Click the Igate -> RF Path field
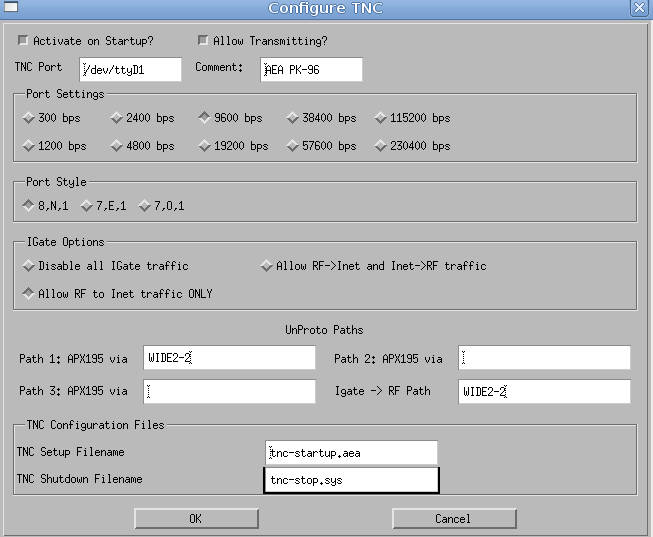The height and width of the screenshot is (537, 653). point(544,391)
